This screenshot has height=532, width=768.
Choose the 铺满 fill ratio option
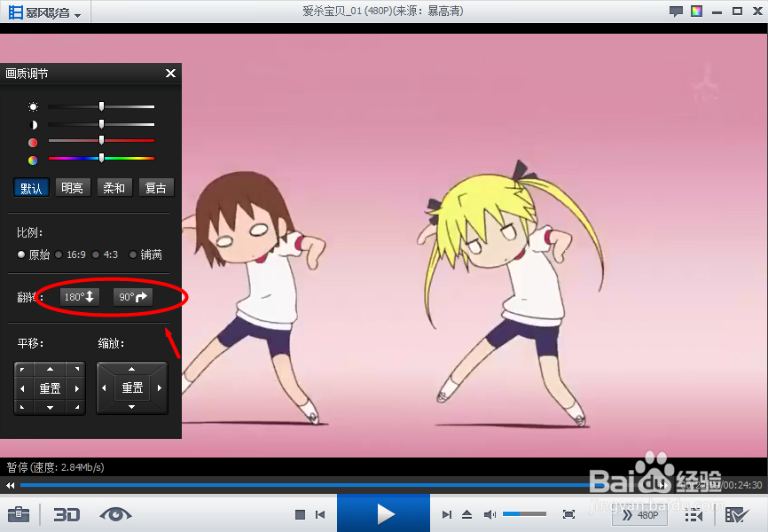[x=145, y=254]
